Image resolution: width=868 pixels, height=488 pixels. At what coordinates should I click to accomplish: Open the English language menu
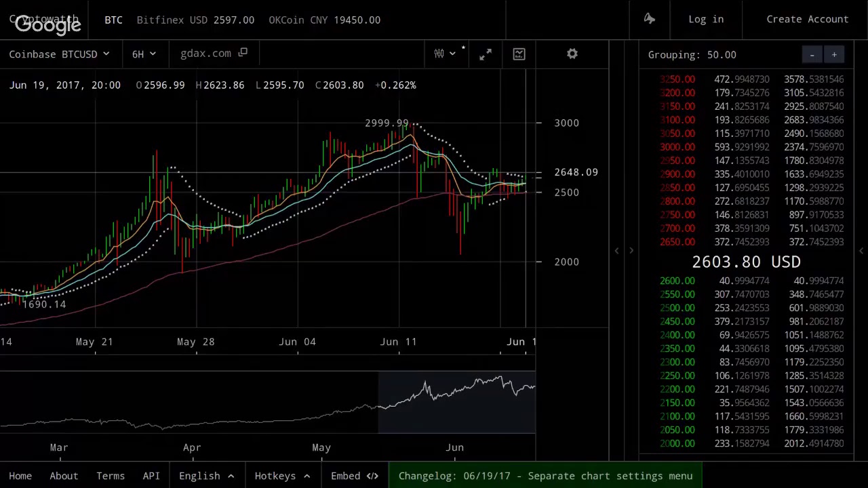click(x=206, y=476)
